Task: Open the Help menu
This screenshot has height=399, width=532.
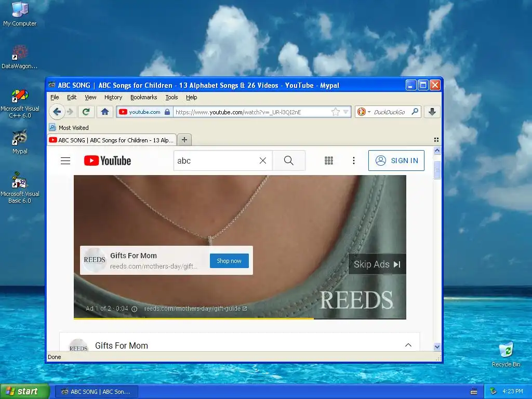Action: tap(191, 97)
